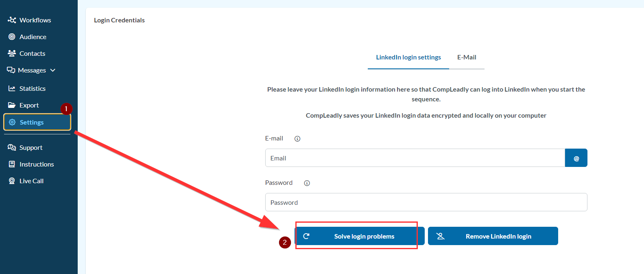Focus the Email input field

pyautogui.click(x=415, y=158)
